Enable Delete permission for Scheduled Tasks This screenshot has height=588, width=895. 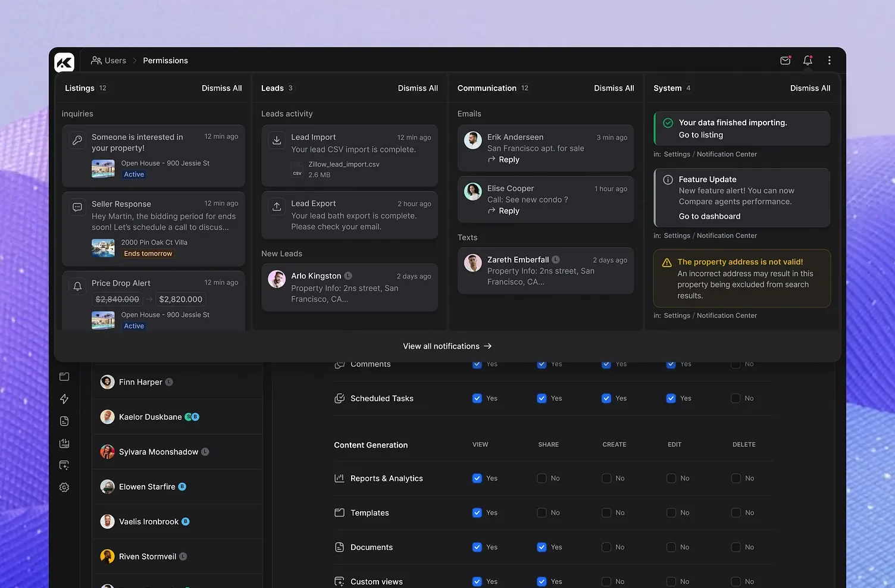click(x=736, y=399)
